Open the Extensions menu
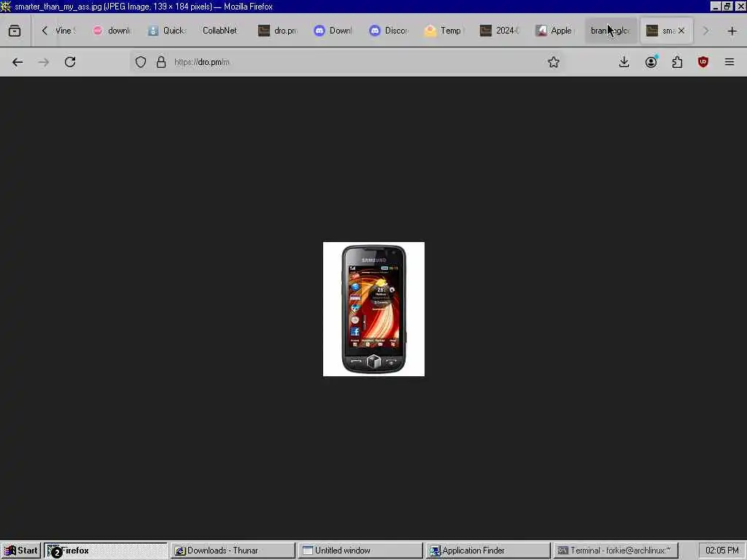Viewport: 747px width, 560px height. tap(677, 63)
